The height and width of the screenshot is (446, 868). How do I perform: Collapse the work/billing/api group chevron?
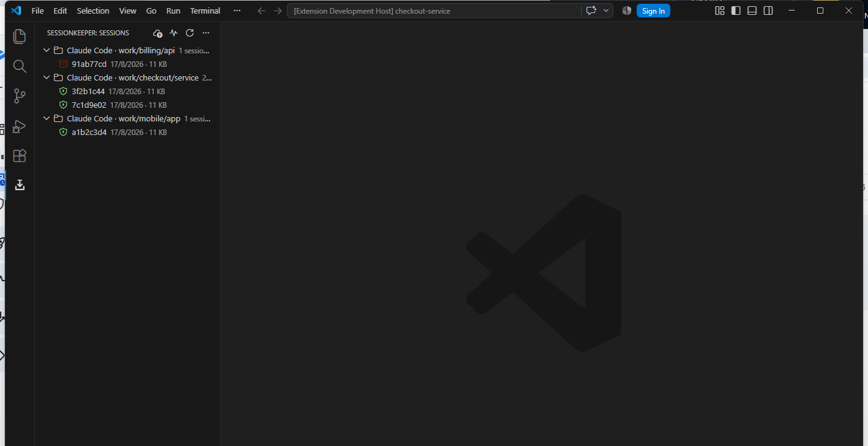tap(46, 50)
